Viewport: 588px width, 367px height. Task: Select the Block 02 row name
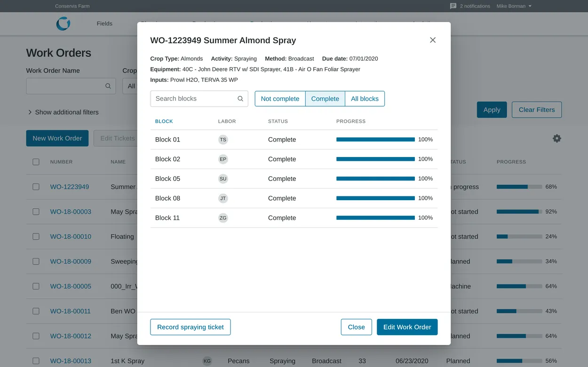click(167, 159)
